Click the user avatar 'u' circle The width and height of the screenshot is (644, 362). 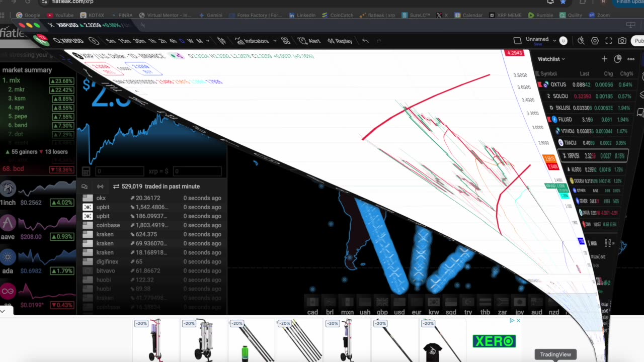click(563, 41)
